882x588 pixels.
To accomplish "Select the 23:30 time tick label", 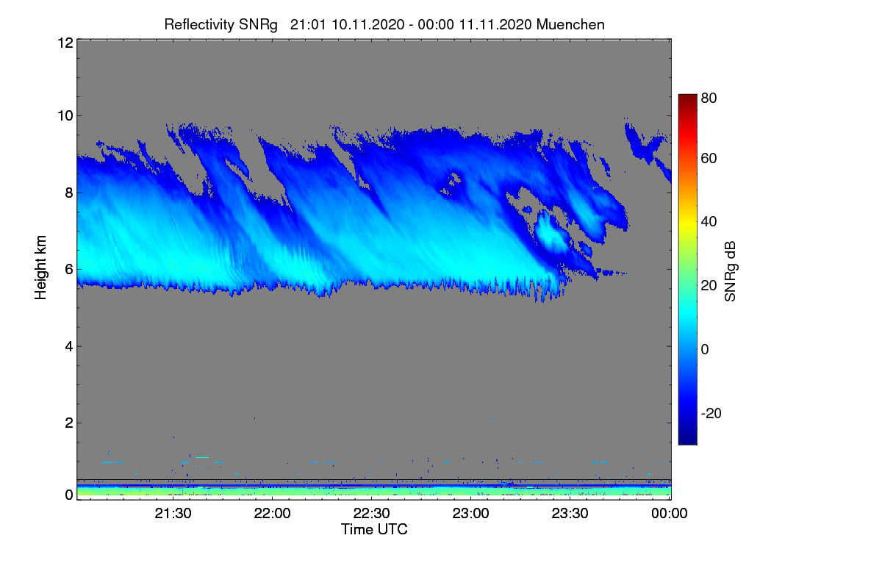I will tap(570, 514).
